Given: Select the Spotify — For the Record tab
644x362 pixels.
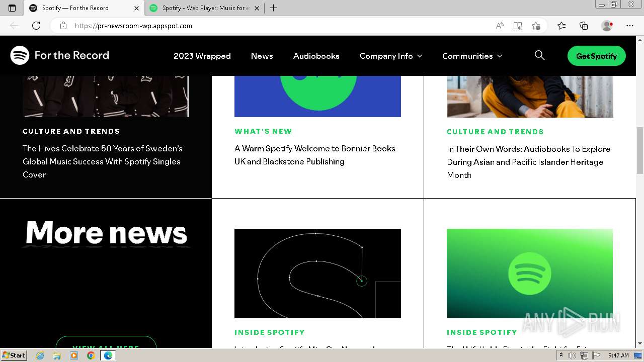Looking at the screenshot, I should click(84, 8).
